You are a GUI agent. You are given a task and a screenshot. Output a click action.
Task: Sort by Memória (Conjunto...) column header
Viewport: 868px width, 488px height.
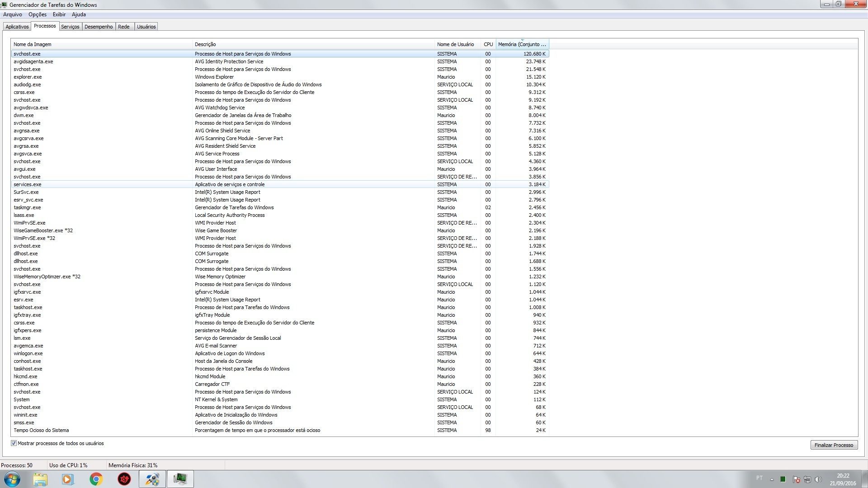[522, 44]
